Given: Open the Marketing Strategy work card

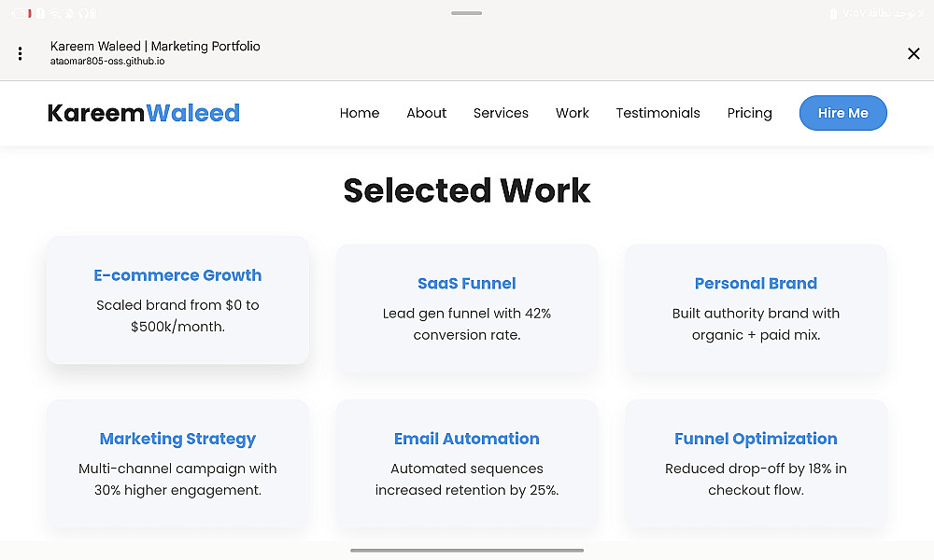Looking at the screenshot, I should click(x=177, y=463).
